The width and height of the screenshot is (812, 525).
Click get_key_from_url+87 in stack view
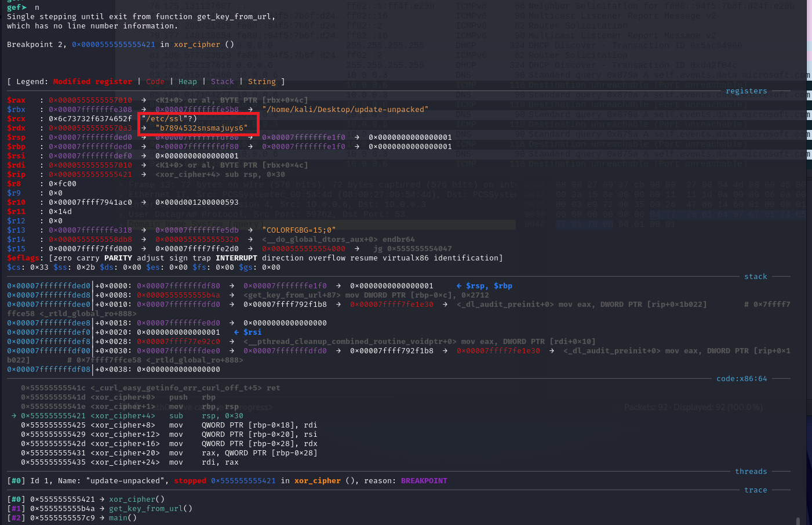[292, 295]
